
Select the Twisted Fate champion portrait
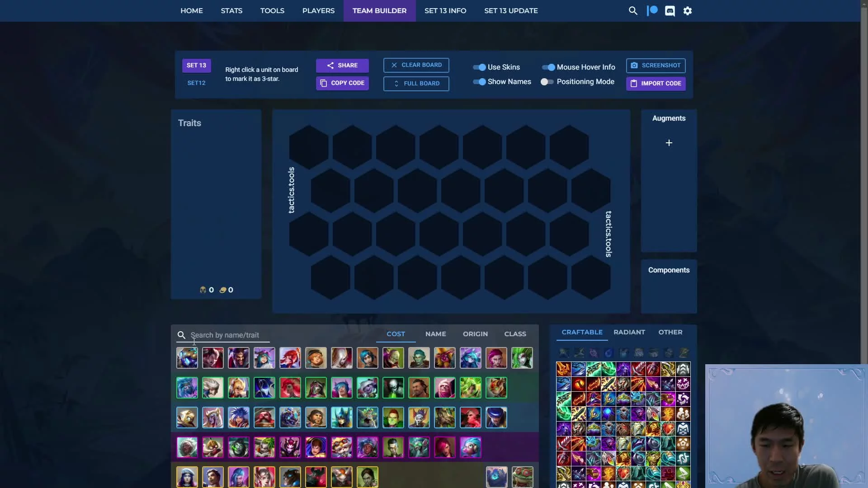point(496,418)
